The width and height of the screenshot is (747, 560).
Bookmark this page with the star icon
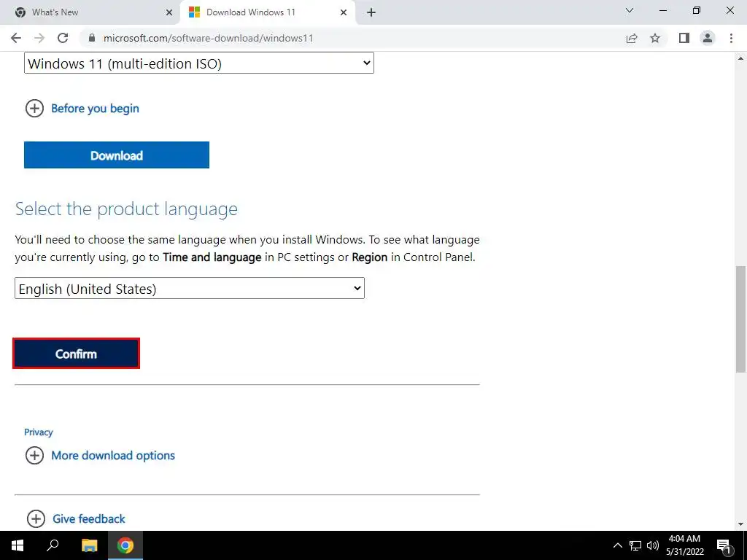pyautogui.click(x=655, y=38)
